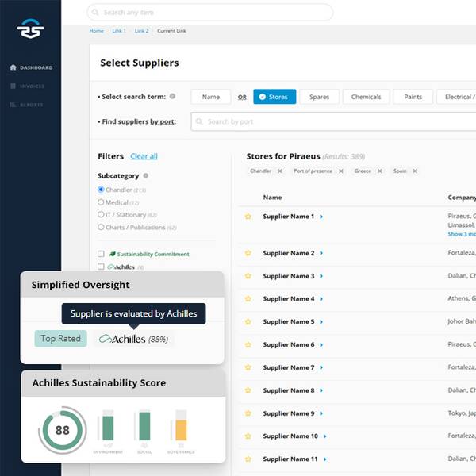476x476 pixels.
Task: Click the Search by port field
Action: click(x=333, y=121)
